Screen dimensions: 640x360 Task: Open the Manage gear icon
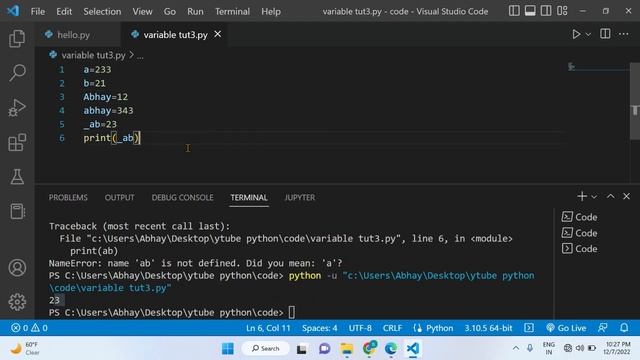pyautogui.click(x=17, y=302)
